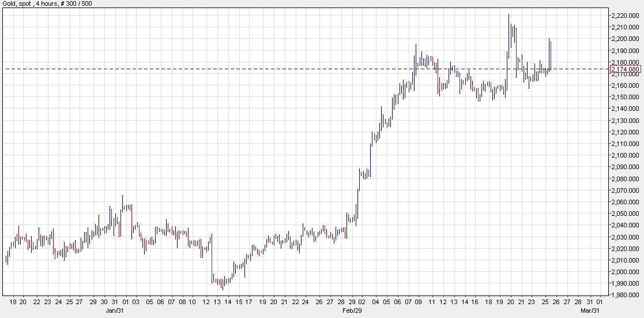The height and width of the screenshot is (318, 644).
Task: Click the 2,120.000 price axis label
Action: click(625, 132)
